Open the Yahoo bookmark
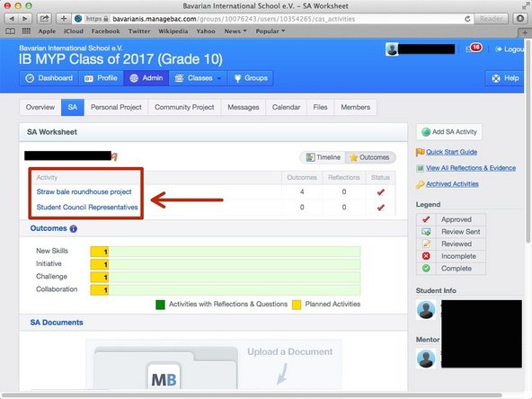This screenshot has width=532, height=399. (206, 31)
